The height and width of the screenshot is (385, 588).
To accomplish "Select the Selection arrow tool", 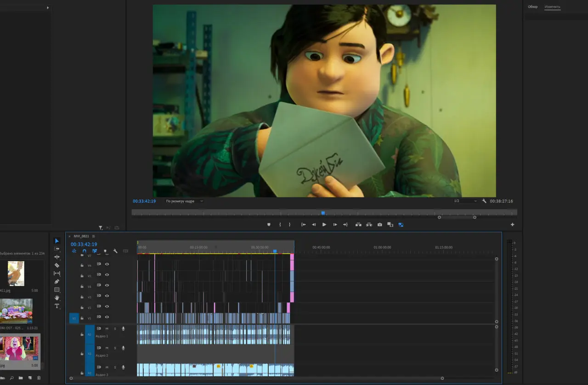I will 57,241.
